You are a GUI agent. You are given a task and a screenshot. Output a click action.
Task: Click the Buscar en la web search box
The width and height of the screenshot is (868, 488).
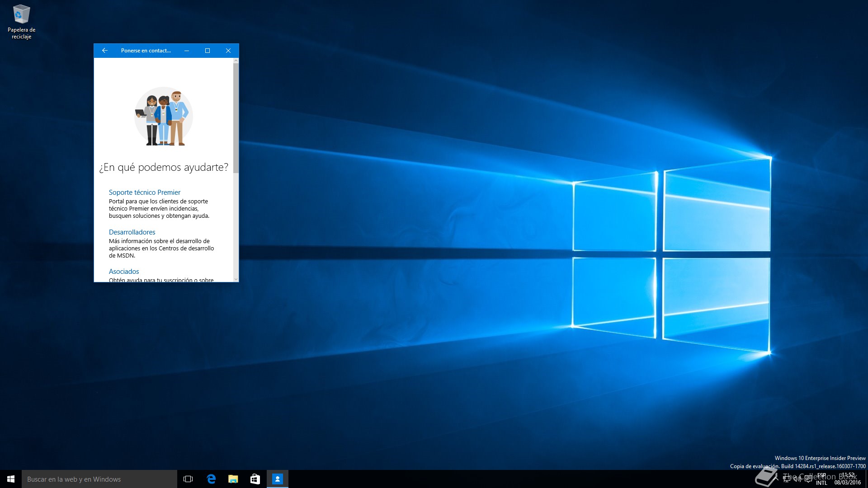pos(99,479)
